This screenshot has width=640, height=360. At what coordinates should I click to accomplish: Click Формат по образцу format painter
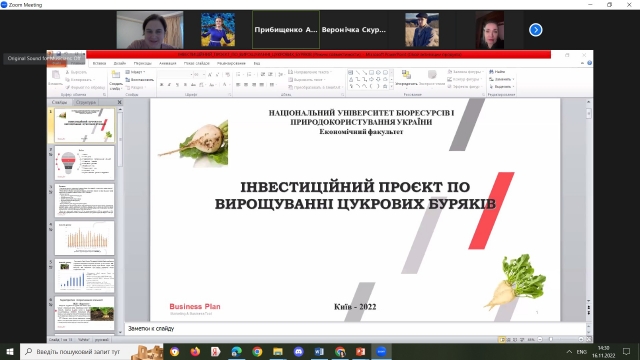pyautogui.click(x=85, y=87)
